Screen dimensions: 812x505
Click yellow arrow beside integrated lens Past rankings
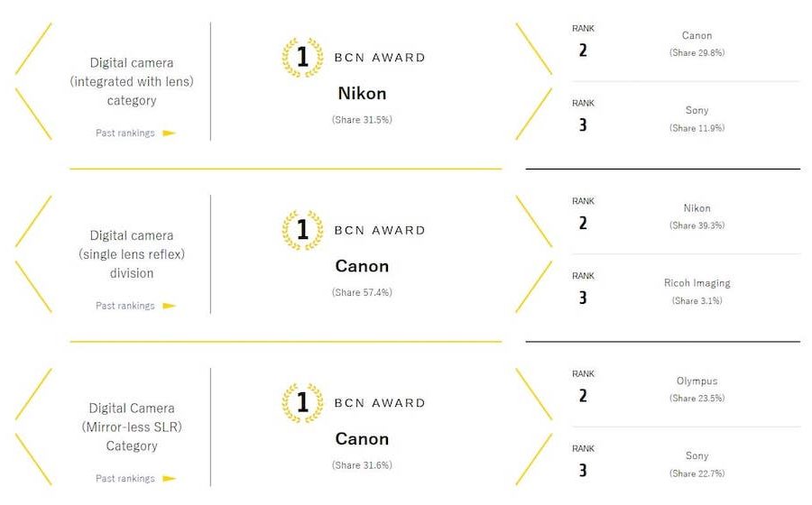tap(169, 133)
